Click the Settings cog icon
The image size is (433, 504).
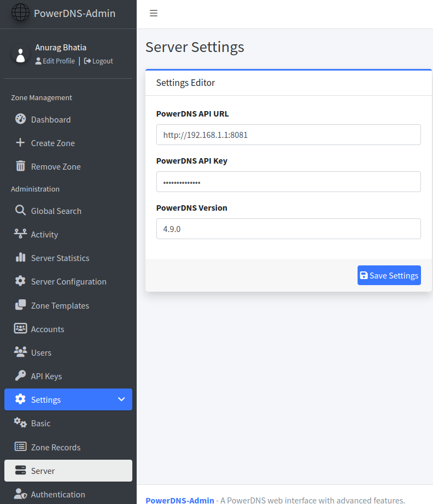20,399
